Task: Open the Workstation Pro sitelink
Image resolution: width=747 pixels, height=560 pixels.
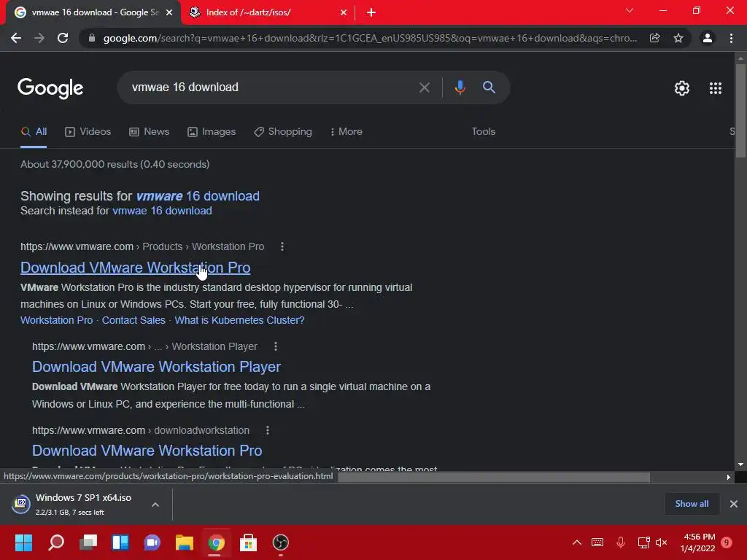Action: tap(57, 321)
